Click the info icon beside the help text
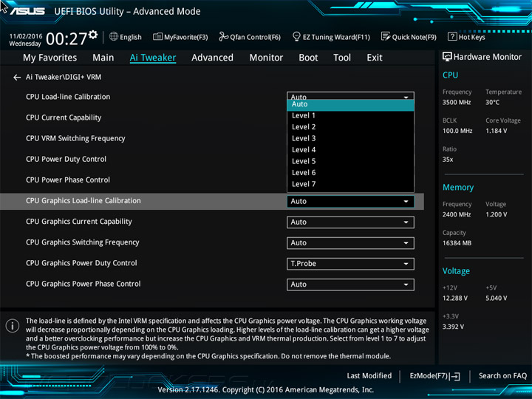This screenshot has height=399, width=532. tap(13, 326)
